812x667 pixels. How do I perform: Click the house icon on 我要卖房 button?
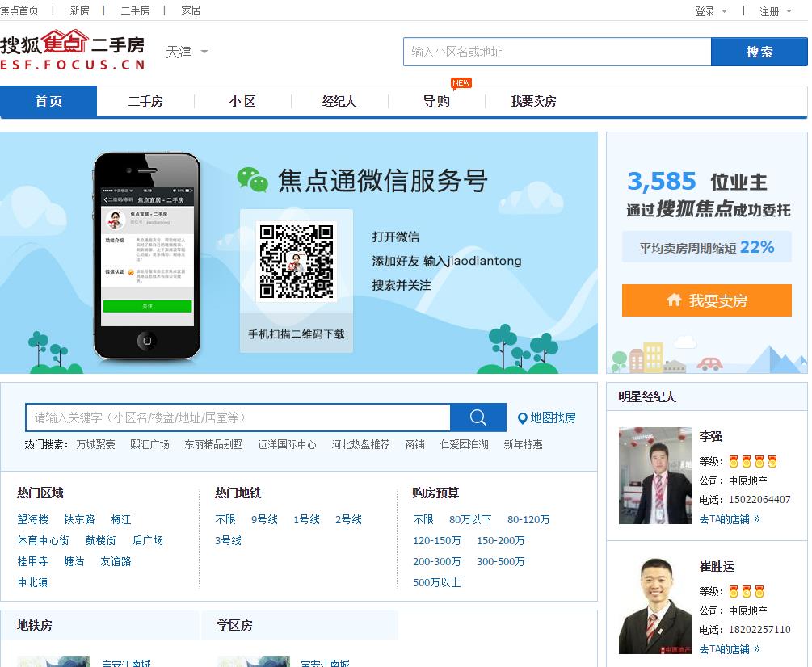[x=674, y=300]
